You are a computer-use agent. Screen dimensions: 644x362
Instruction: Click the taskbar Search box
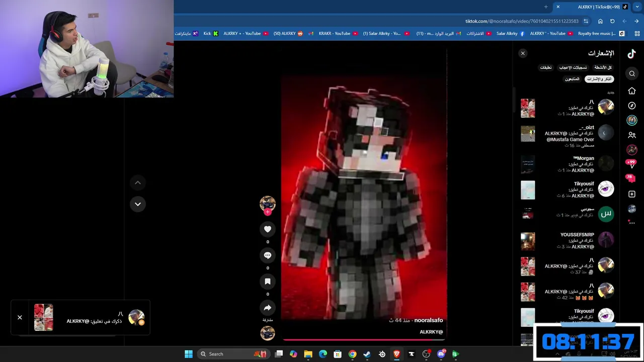click(233, 354)
